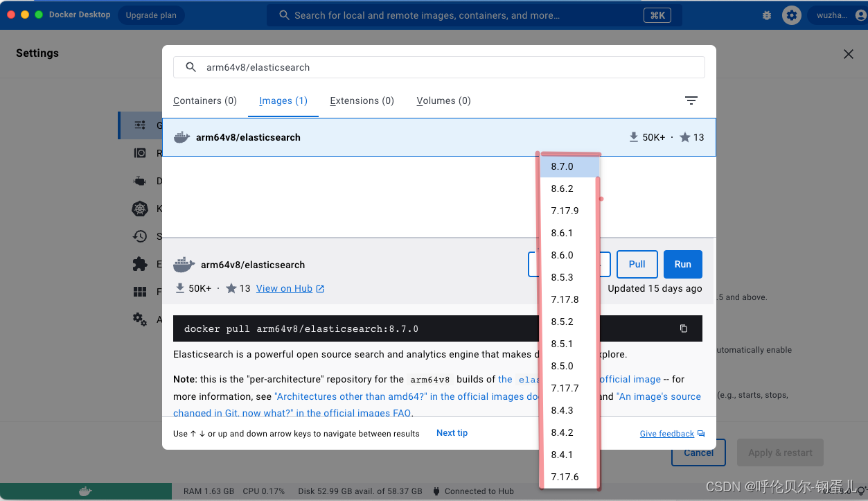Open Features in development grid icon

[x=140, y=292]
